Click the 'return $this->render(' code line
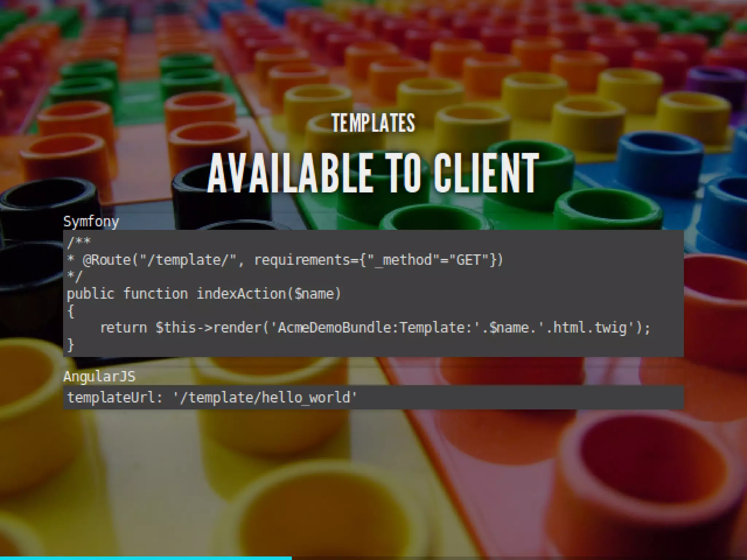This screenshot has height=560, width=747. pos(375,328)
